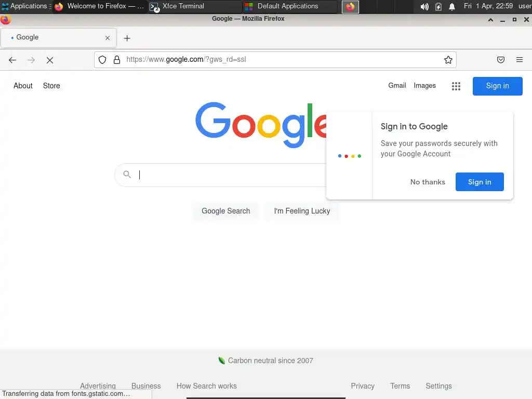Click the Firefox icon in panel window buttons
Screen dimensions: 532x399
[350, 6]
